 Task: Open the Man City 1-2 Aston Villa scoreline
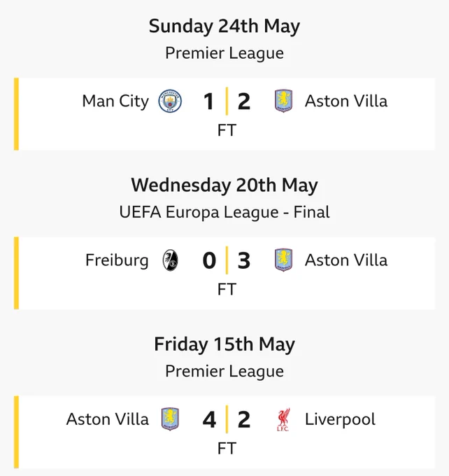[227, 101]
